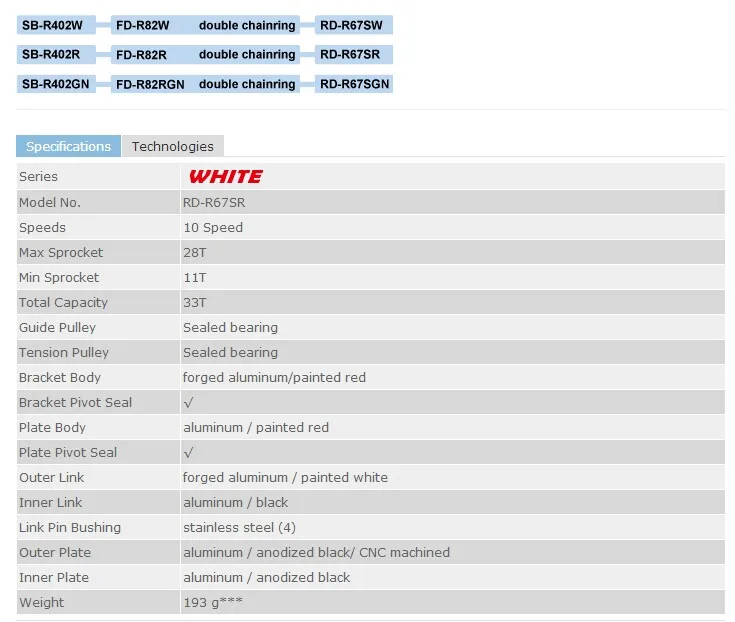Select 'aluminum / black' inner link value
The height and width of the screenshot is (622, 735).
(x=235, y=502)
